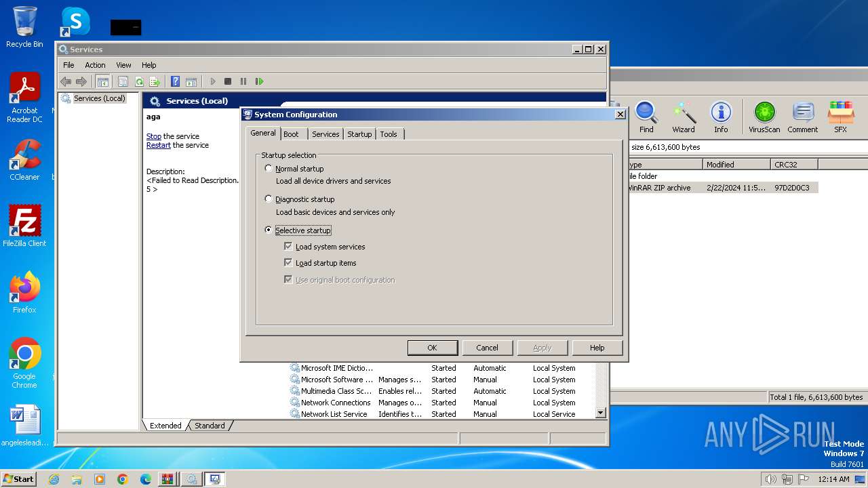Click the Forward arrow in Services toolbar
Image resolution: width=868 pixels, height=488 pixels.
(x=81, y=81)
